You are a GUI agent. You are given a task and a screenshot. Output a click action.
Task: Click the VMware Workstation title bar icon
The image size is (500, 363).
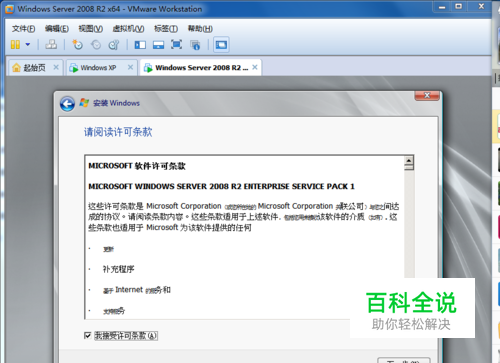click(x=10, y=9)
